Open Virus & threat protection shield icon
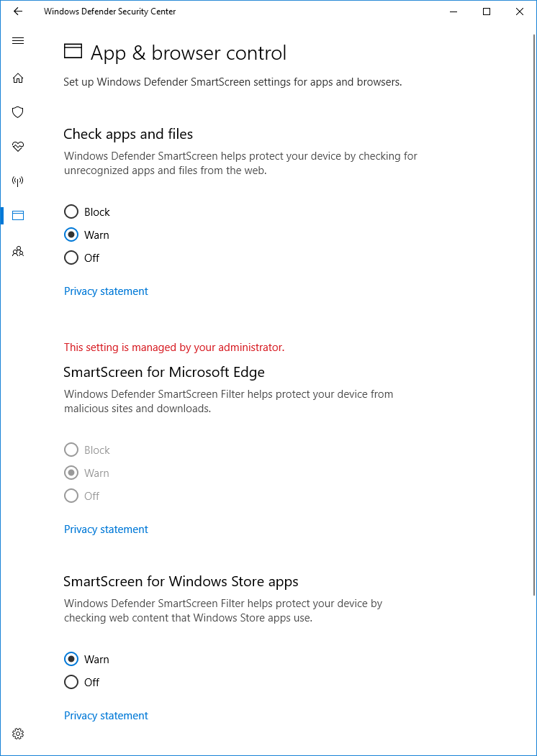This screenshot has height=756, width=537. tap(18, 112)
